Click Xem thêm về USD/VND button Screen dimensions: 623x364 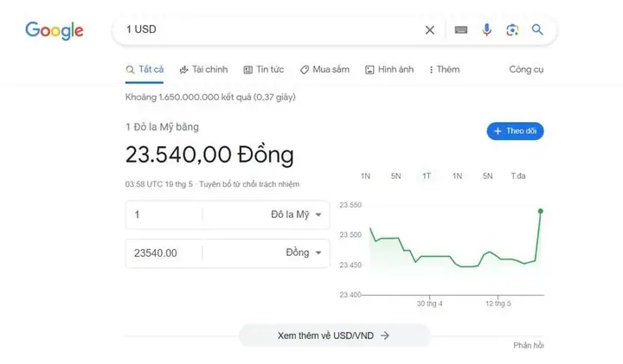coord(334,335)
